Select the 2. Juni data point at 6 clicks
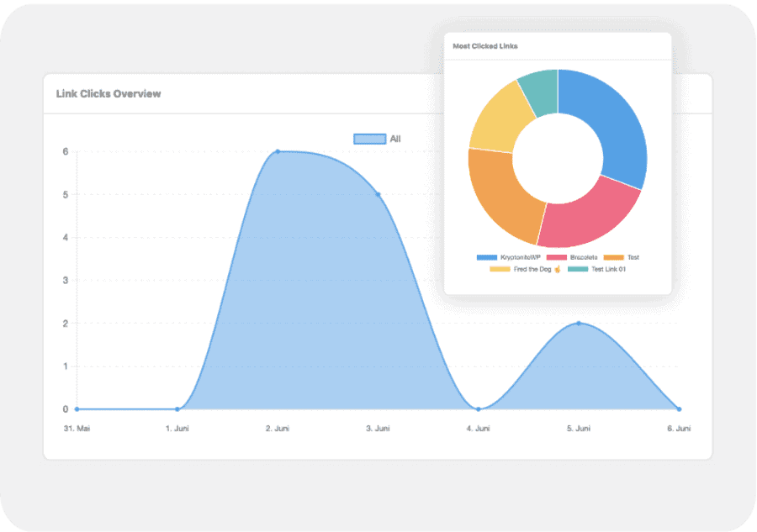Image resolution: width=757 pixels, height=532 pixels. pos(278,151)
